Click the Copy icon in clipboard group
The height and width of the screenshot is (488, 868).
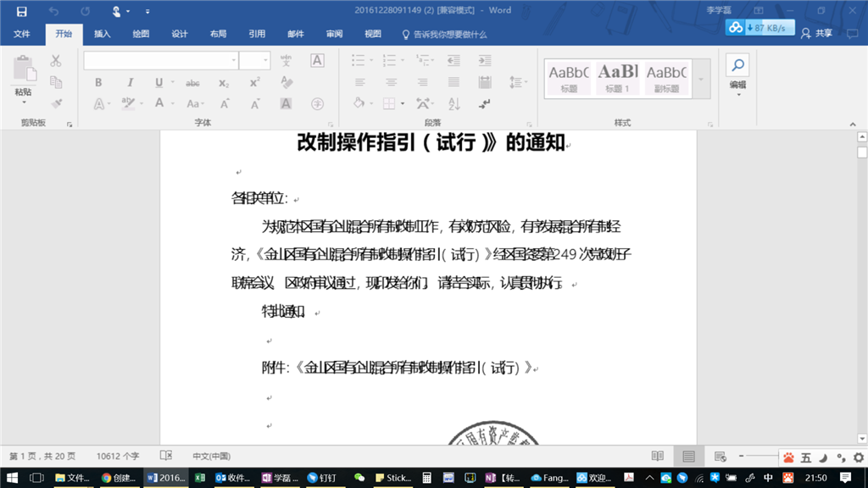[x=55, y=82]
